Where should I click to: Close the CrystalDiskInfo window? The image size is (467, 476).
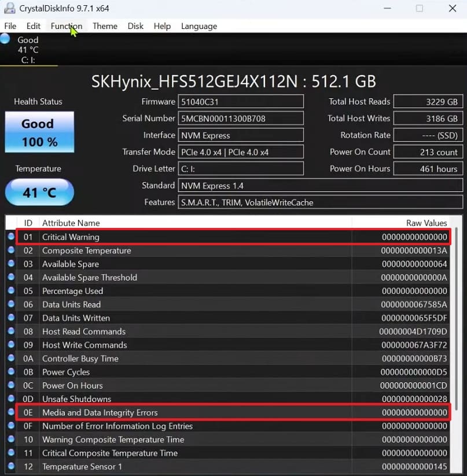tap(453, 8)
